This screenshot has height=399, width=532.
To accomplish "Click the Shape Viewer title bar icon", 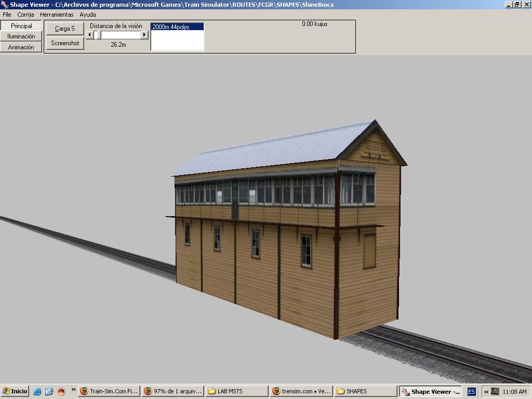I will (x=5, y=5).
